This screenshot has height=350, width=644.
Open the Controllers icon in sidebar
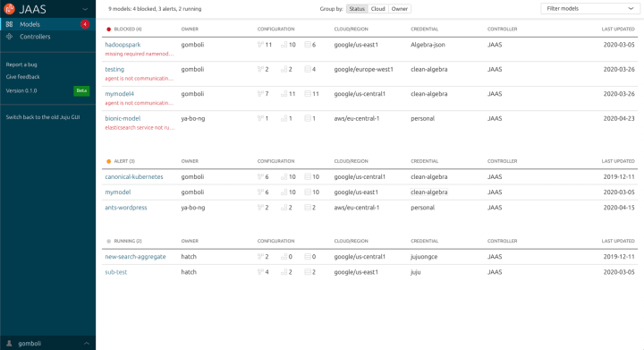[x=9, y=37]
